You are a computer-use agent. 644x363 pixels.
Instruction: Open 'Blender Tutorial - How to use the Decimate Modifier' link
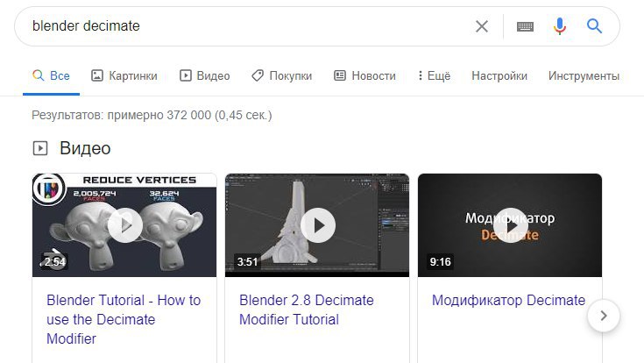[124, 319]
